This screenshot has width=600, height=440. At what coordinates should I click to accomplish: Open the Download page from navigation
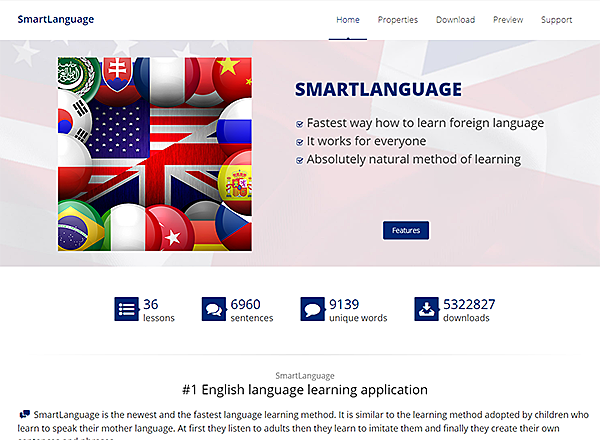coord(456,19)
